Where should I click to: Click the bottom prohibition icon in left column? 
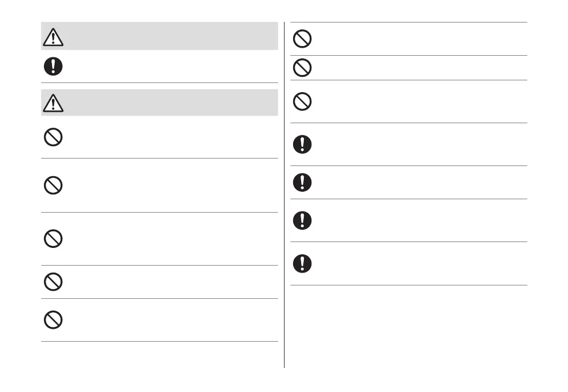tap(53, 320)
